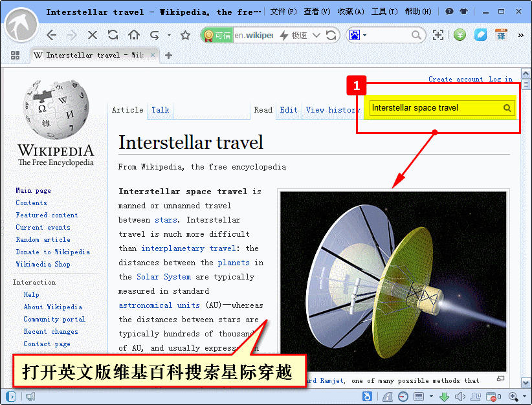Bookmark this page with the star icon

tap(185, 35)
